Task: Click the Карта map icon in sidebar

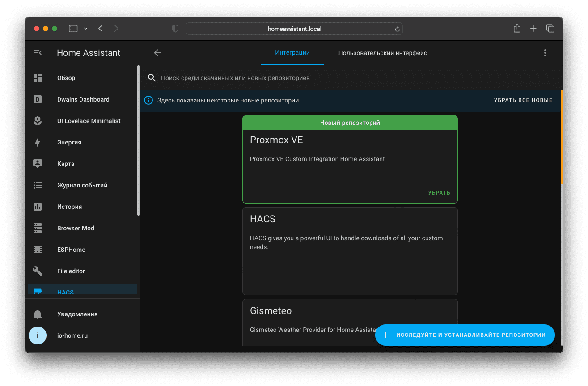Action: pyautogui.click(x=38, y=164)
